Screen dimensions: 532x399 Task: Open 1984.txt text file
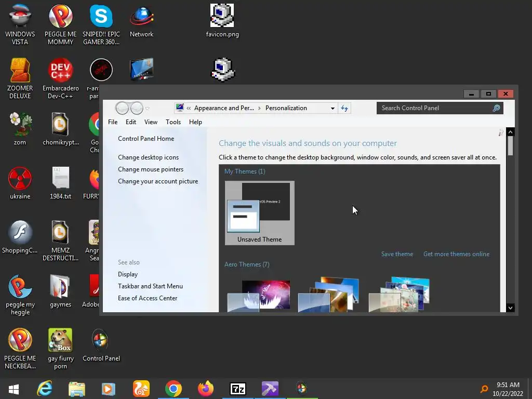pos(60,183)
